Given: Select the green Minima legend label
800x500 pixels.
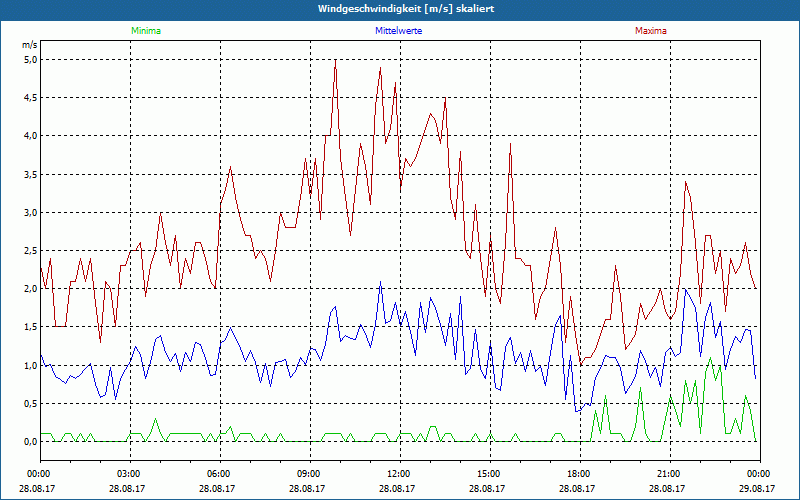Looking at the screenshot, I should (x=146, y=31).
